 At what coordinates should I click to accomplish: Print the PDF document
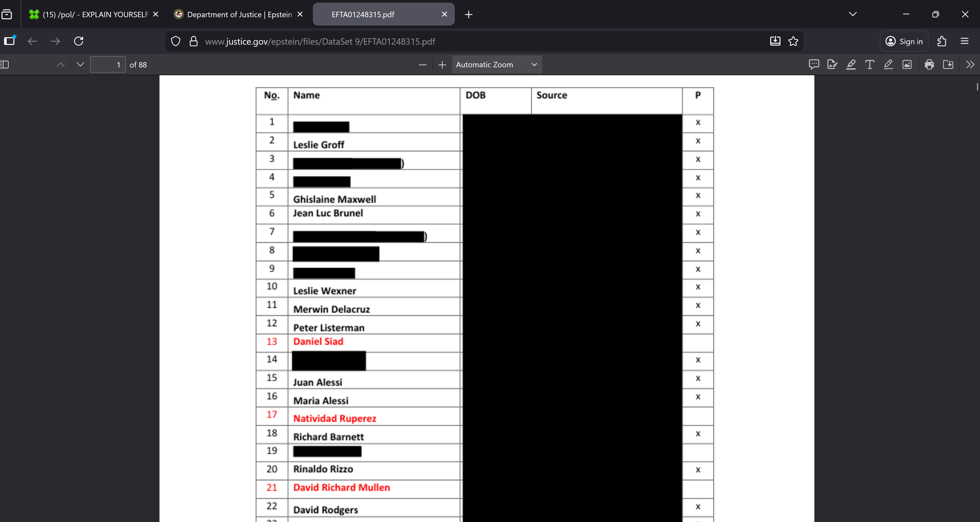929,64
